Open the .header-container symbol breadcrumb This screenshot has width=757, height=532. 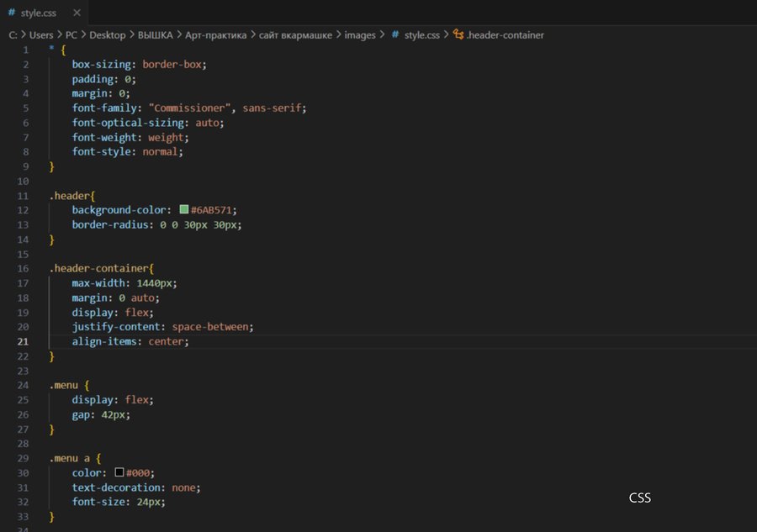pos(506,35)
